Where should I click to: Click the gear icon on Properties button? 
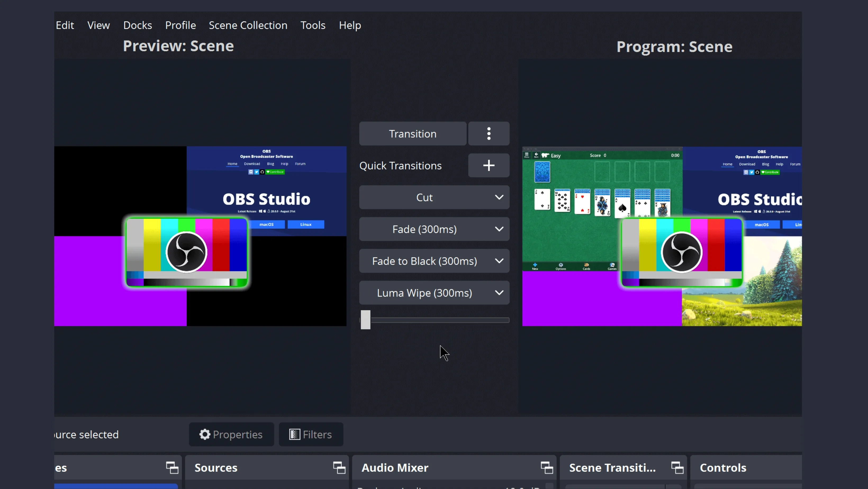tap(205, 434)
